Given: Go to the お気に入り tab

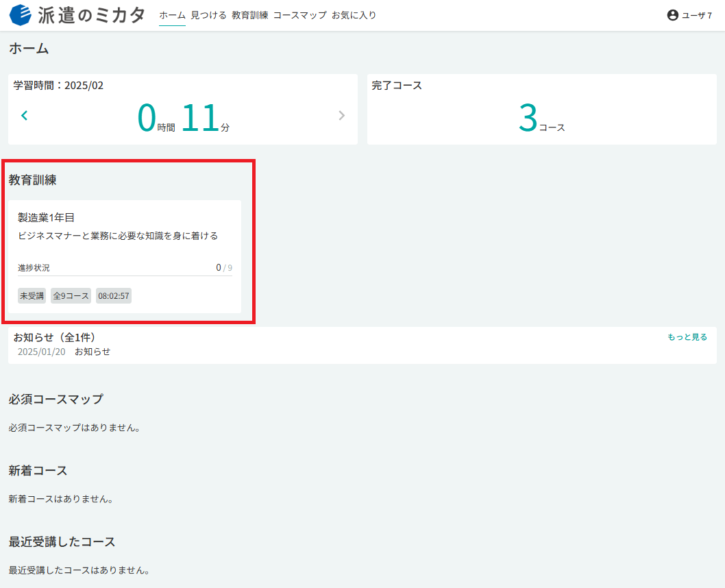Looking at the screenshot, I should click(354, 15).
